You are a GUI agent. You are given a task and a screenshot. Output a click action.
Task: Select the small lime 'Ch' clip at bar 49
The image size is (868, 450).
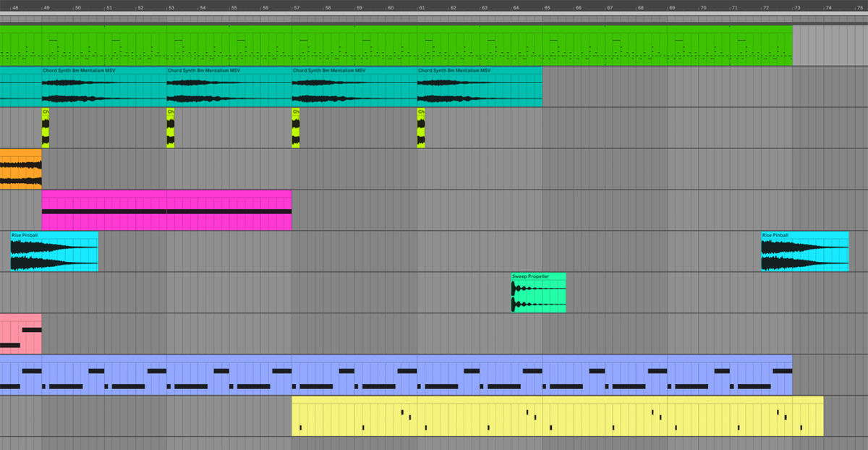46,128
